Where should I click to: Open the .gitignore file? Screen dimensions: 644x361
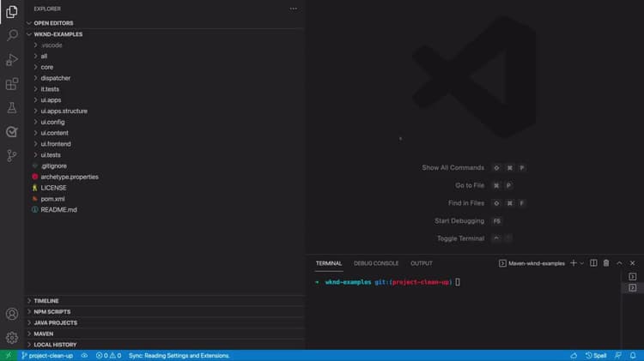(164, 165)
